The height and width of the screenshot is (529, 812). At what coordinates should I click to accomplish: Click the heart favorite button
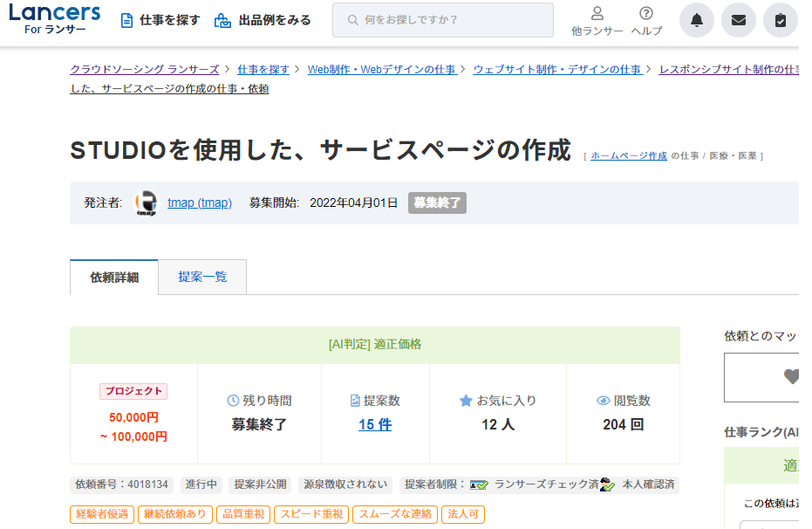pos(790,377)
